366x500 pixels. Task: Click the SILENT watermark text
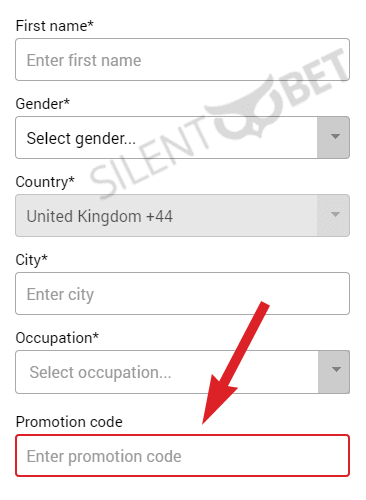(x=148, y=157)
